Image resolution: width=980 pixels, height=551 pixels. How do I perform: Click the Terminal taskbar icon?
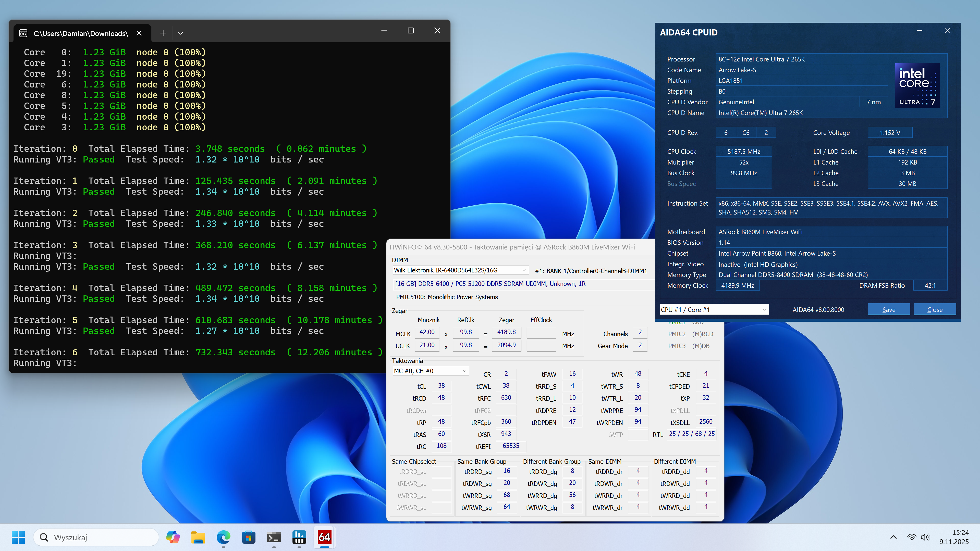(274, 537)
